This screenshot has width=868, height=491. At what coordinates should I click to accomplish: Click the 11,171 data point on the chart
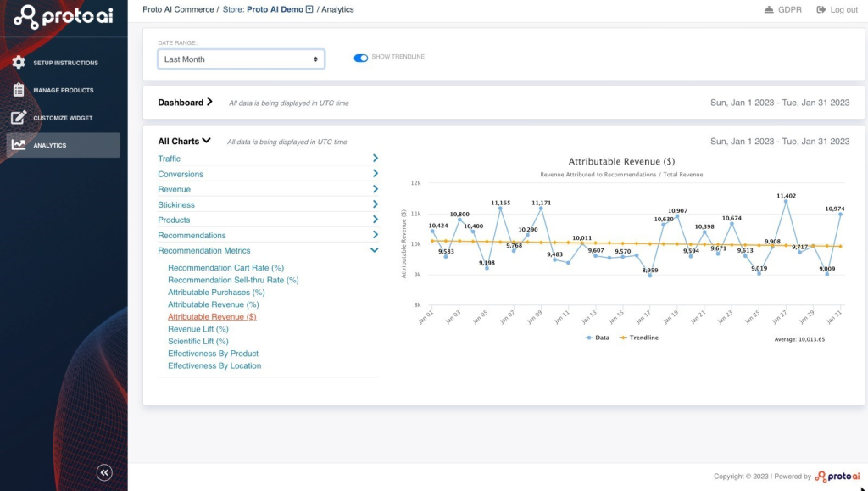point(541,209)
